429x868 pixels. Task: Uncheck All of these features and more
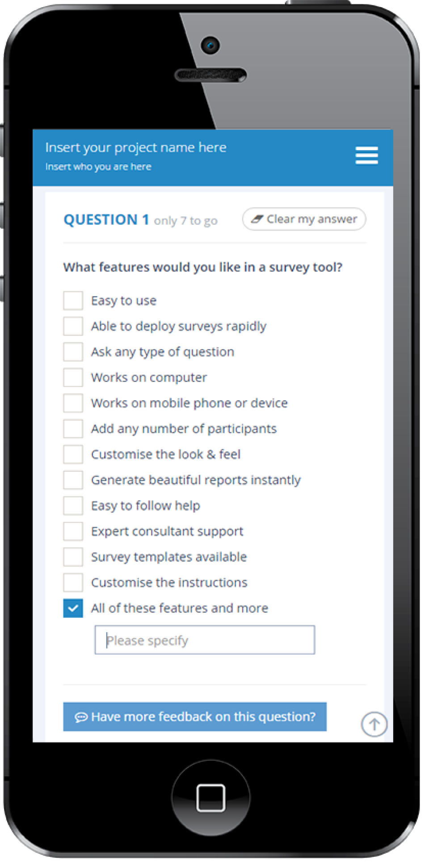coord(73,608)
